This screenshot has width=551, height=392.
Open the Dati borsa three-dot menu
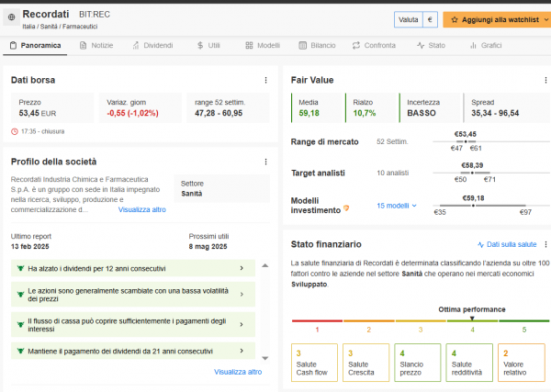[x=265, y=80]
